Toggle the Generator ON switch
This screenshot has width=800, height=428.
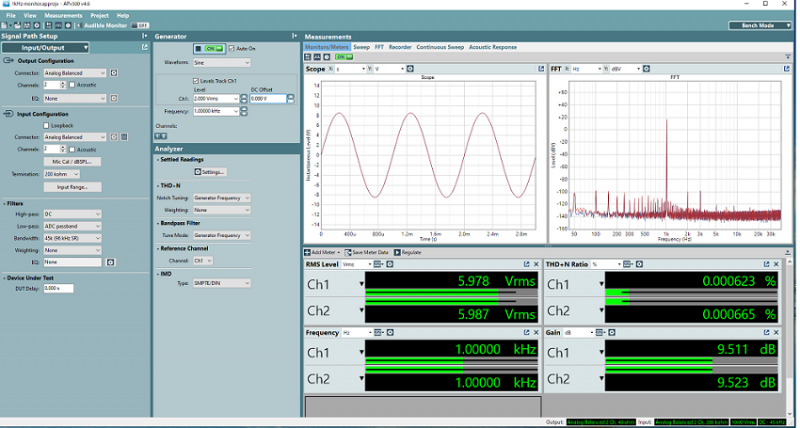(x=214, y=48)
